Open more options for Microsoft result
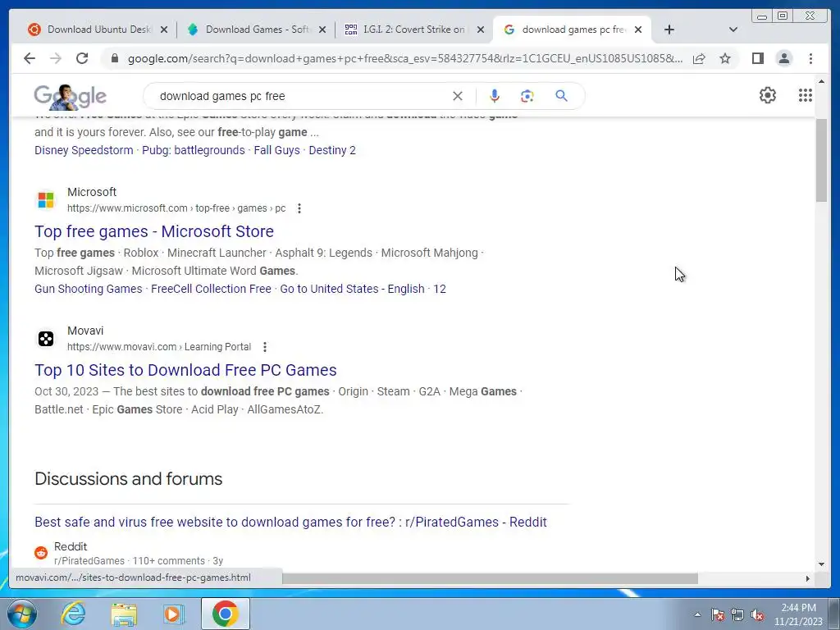 click(x=299, y=208)
